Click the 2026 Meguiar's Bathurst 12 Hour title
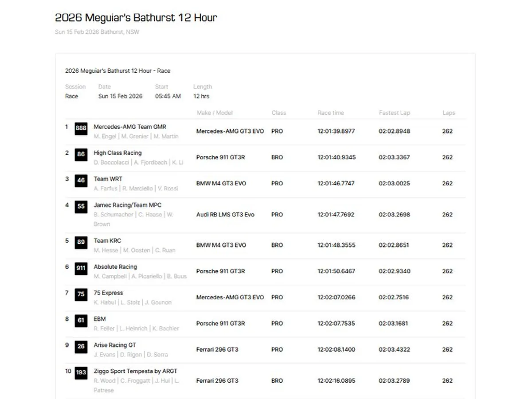The height and width of the screenshot is (399, 532). click(136, 18)
